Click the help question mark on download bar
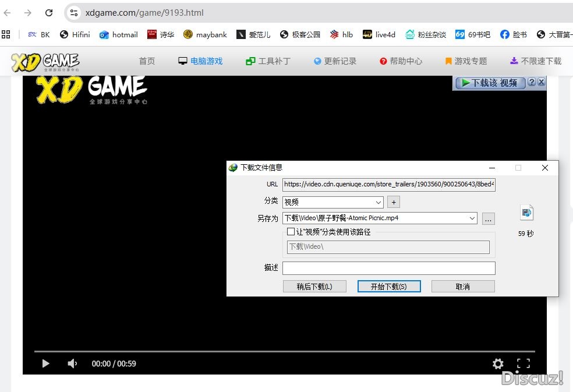The width and height of the screenshot is (573, 392). 532,83
